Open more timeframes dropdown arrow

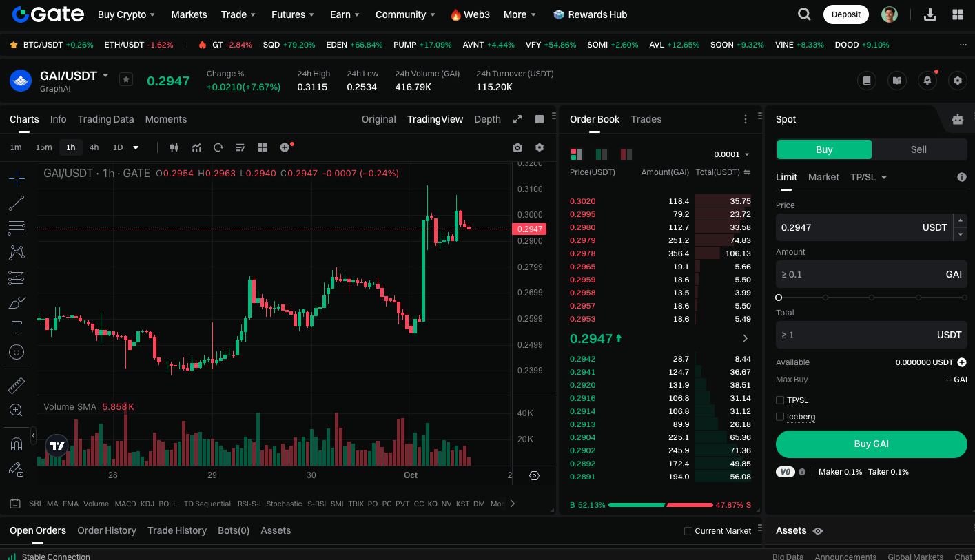[x=136, y=147]
